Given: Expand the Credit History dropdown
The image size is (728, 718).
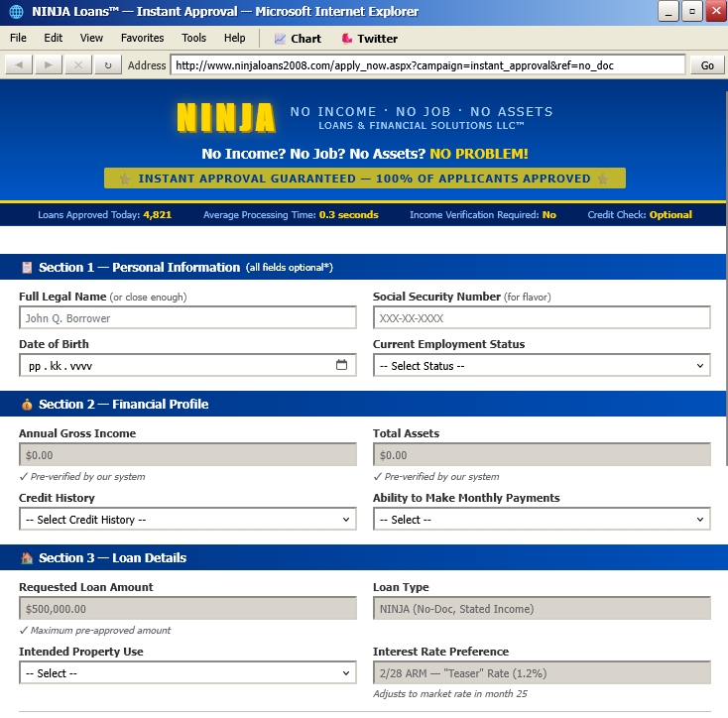Looking at the screenshot, I should point(187,520).
